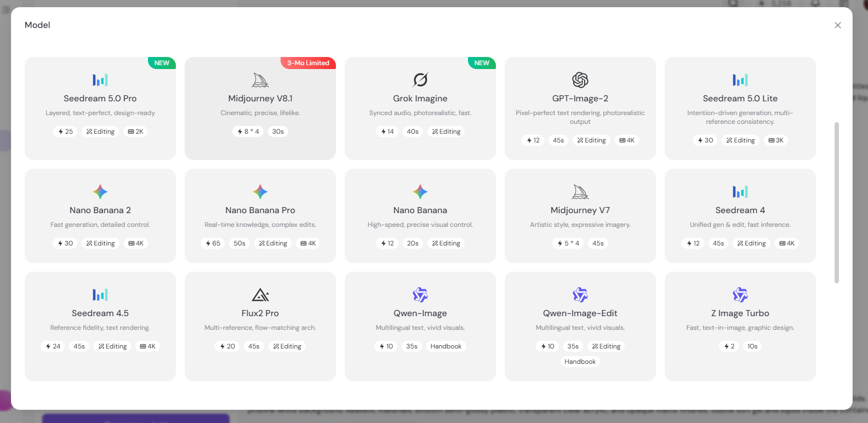The width and height of the screenshot is (868, 423).
Task: Click the 30s tag on Midjourney V8.1
Action: (278, 132)
